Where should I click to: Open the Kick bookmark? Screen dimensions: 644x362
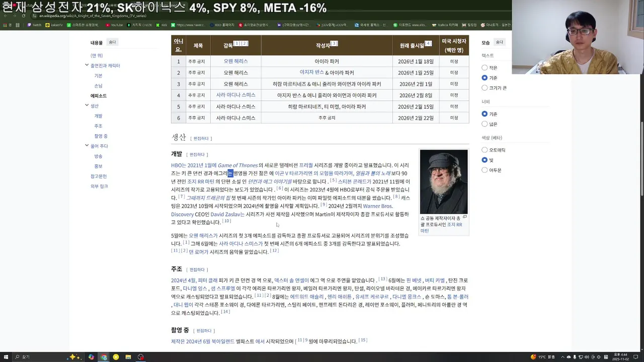162,25
